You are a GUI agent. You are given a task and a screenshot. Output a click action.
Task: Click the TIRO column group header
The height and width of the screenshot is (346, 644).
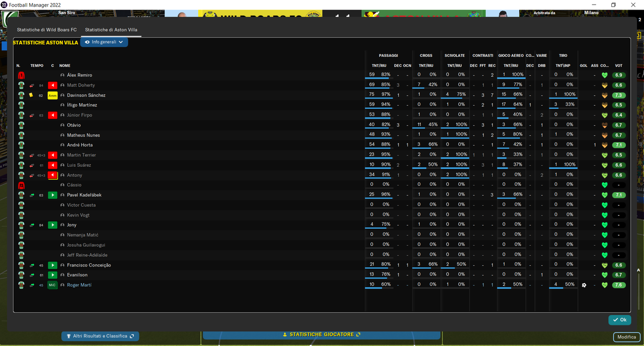point(563,55)
